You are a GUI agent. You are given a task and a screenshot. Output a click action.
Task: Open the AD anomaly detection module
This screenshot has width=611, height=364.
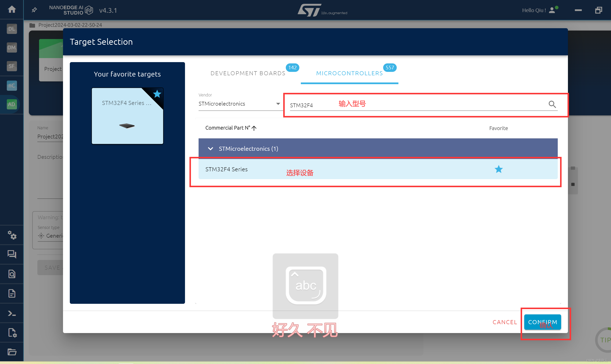[11, 104]
